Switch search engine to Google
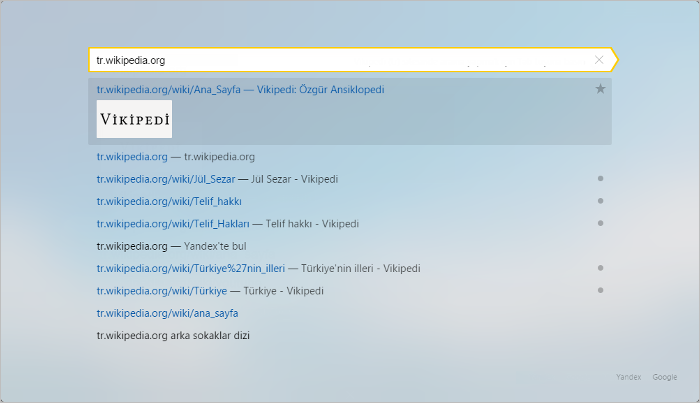Screen dimensions: 700x403 coord(665,377)
